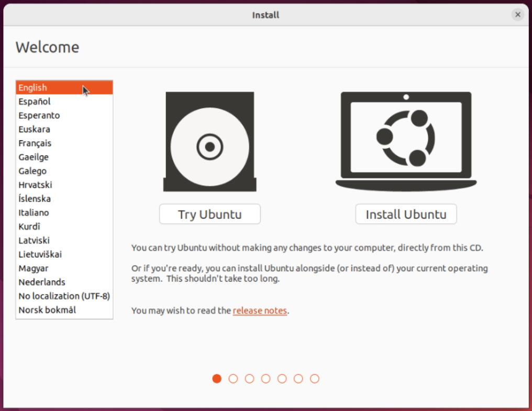This screenshot has width=532, height=411.
Task: Choose Español from the language list
Action: click(35, 102)
